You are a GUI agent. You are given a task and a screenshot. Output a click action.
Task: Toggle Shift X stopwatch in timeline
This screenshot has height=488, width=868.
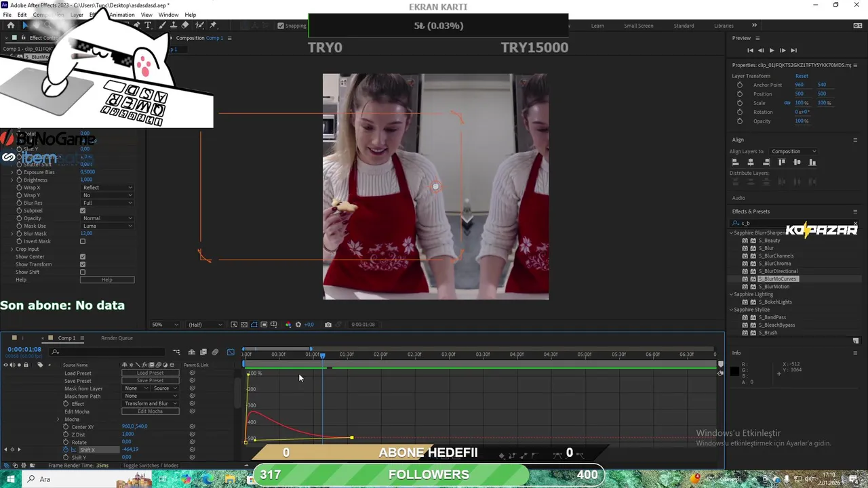66,449
